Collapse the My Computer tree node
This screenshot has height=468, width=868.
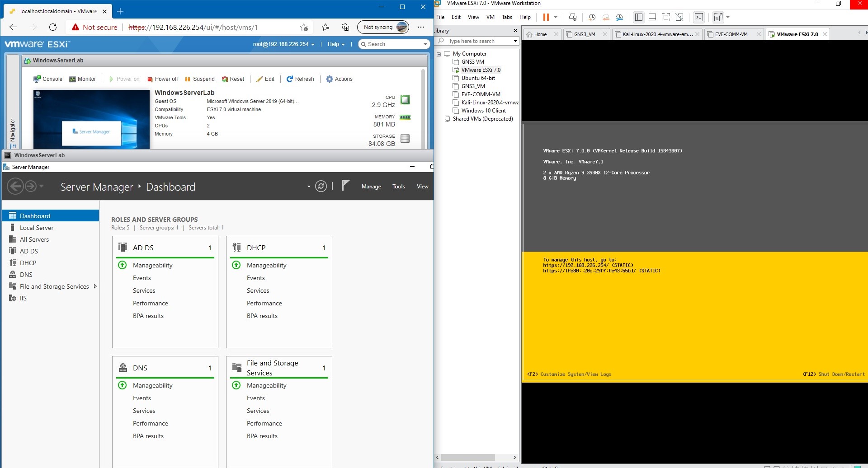pyautogui.click(x=439, y=54)
